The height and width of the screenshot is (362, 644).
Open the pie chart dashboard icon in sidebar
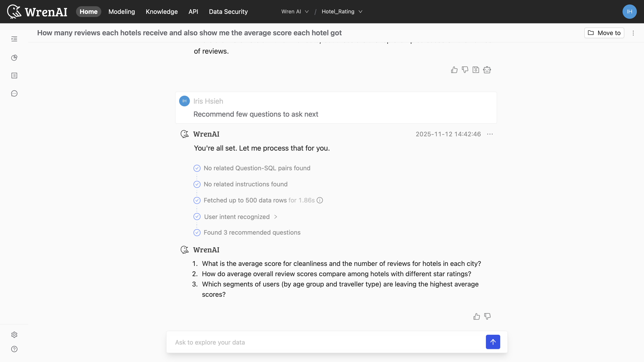pyautogui.click(x=14, y=57)
